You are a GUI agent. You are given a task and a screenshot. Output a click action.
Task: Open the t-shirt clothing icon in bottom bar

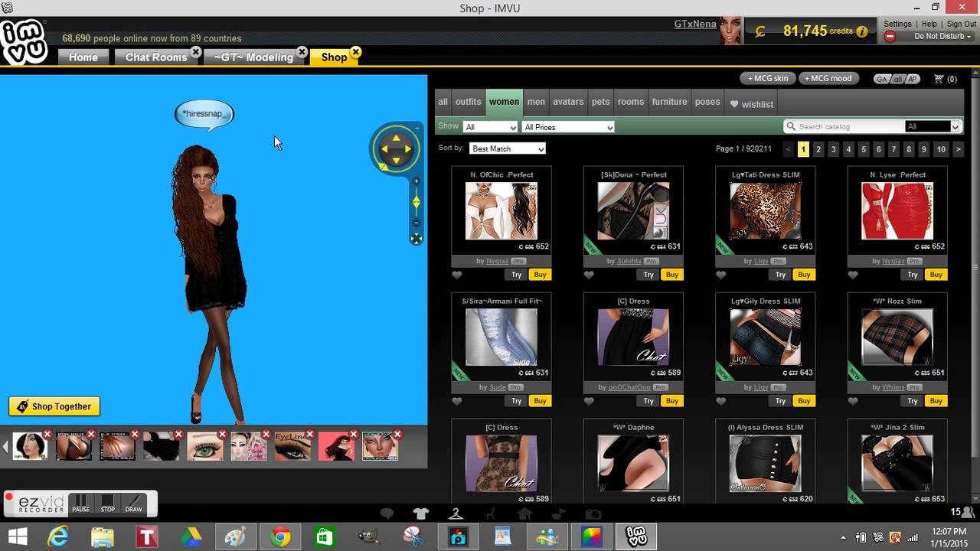[x=420, y=514]
